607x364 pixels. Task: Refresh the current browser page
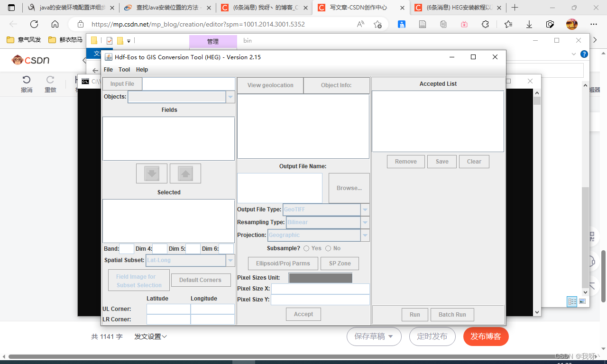tap(33, 24)
